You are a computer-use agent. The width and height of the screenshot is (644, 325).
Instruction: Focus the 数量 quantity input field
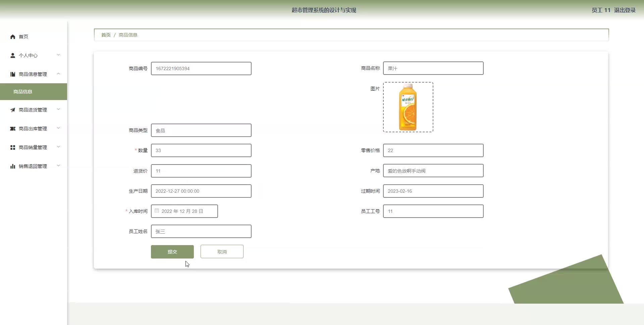[201, 150]
